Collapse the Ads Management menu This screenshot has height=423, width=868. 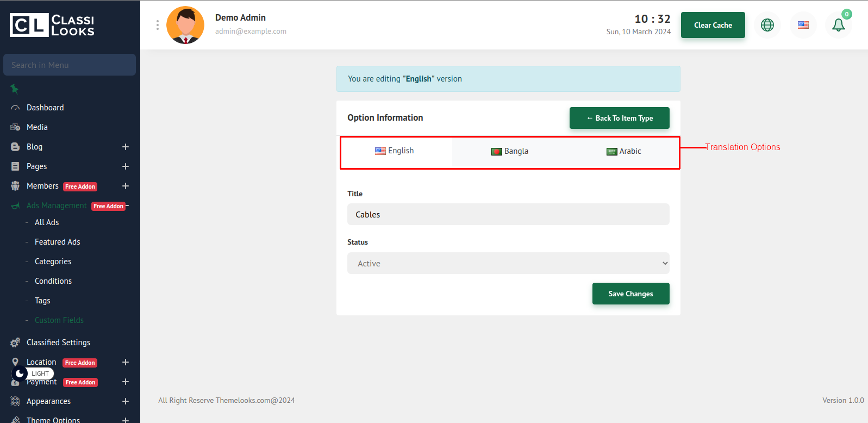[x=127, y=206]
